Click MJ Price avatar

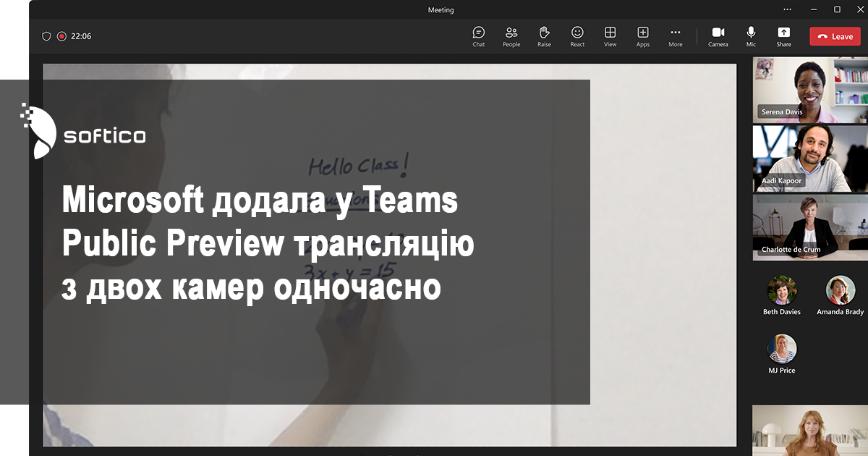point(782,349)
